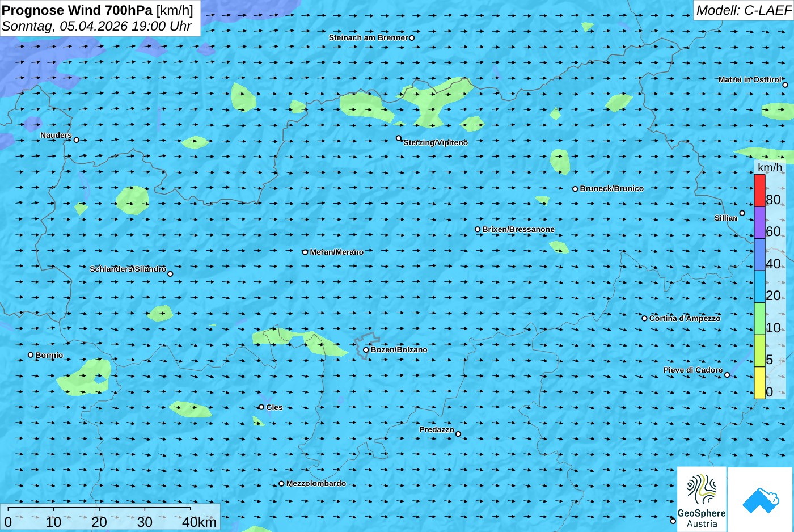Screen dimensions: 794x532
Task: Click the Bozen/Bolzano city marker
Action: click(366, 350)
